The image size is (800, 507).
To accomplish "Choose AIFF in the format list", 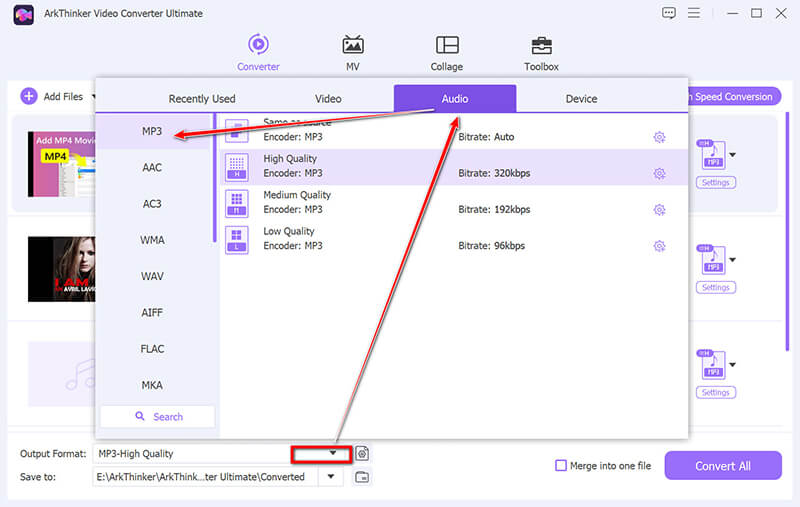I will (x=152, y=312).
